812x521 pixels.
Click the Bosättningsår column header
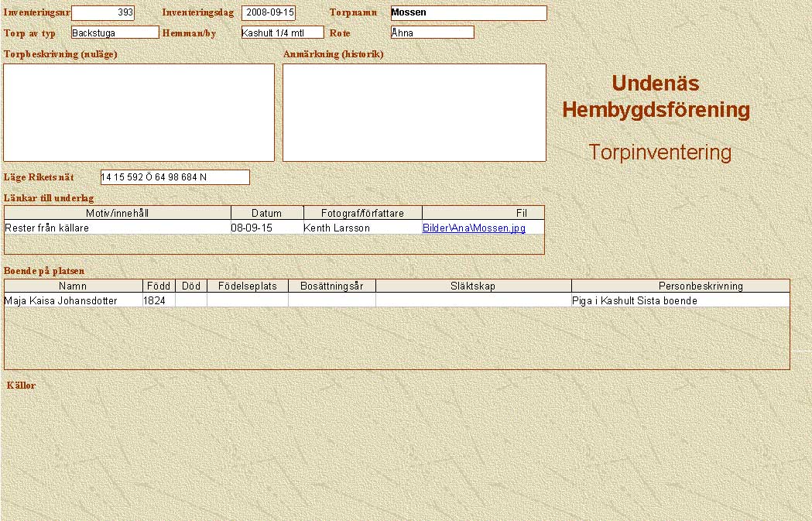point(331,286)
